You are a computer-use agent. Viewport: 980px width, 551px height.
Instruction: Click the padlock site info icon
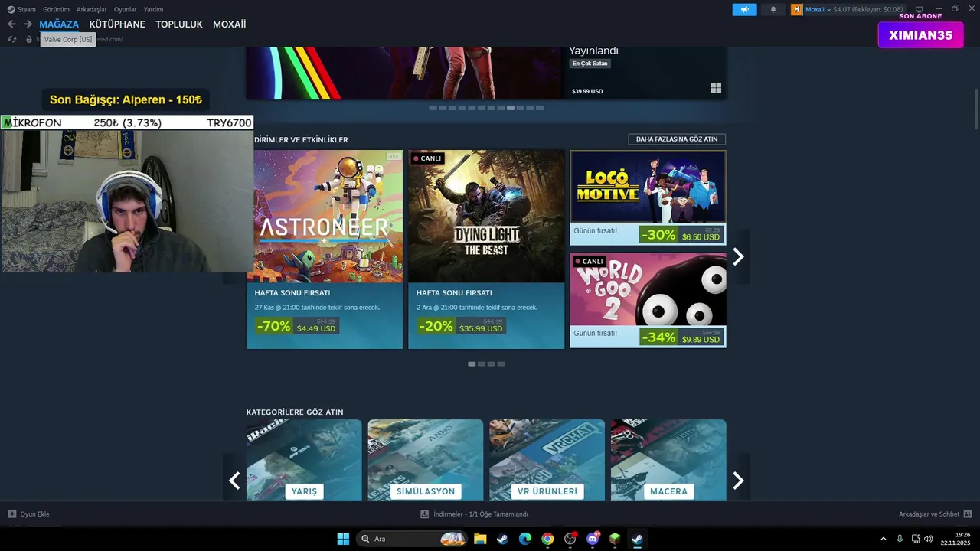coord(29,39)
